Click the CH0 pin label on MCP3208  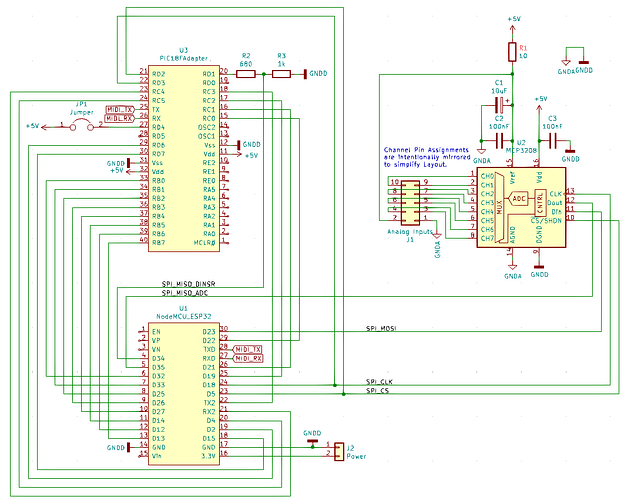coord(487,176)
